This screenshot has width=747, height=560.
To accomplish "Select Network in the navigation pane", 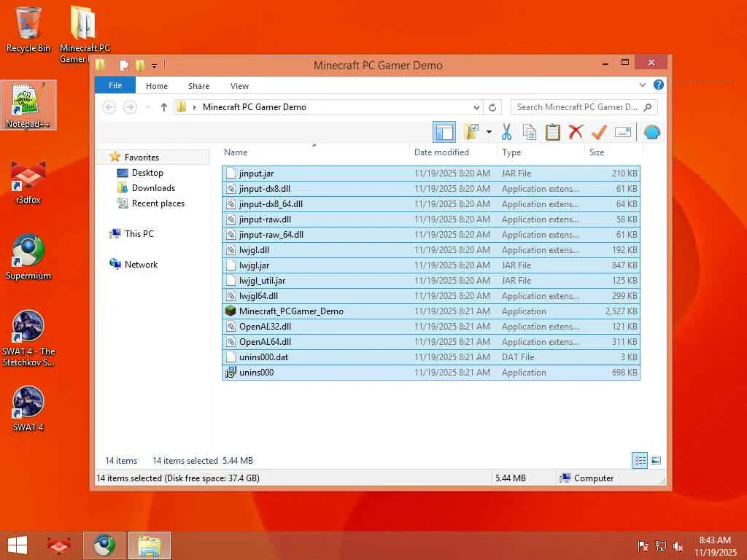I will (x=141, y=264).
